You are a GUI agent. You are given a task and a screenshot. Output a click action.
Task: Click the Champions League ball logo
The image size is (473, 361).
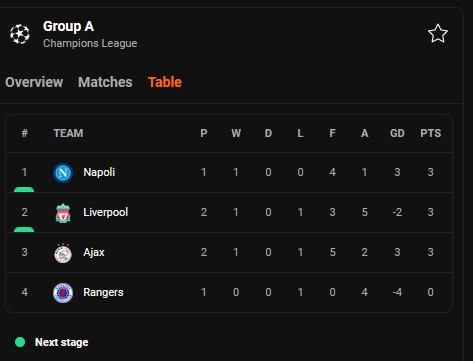point(20,34)
